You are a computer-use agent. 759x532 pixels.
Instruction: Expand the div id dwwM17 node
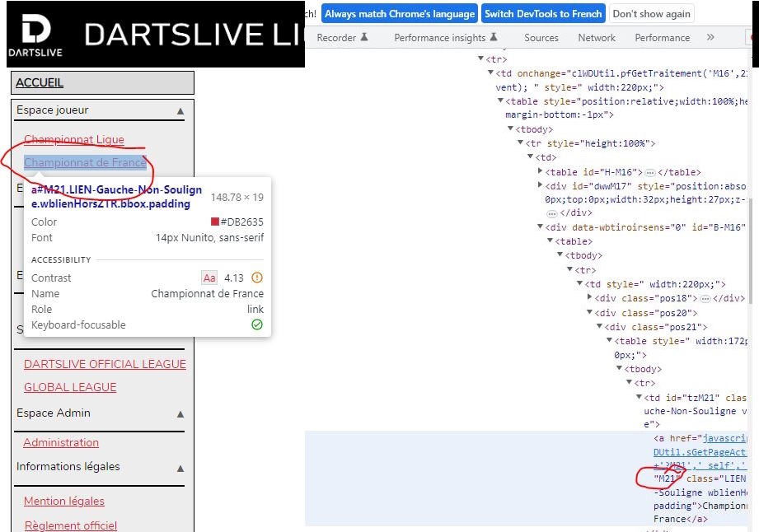(x=541, y=184)
